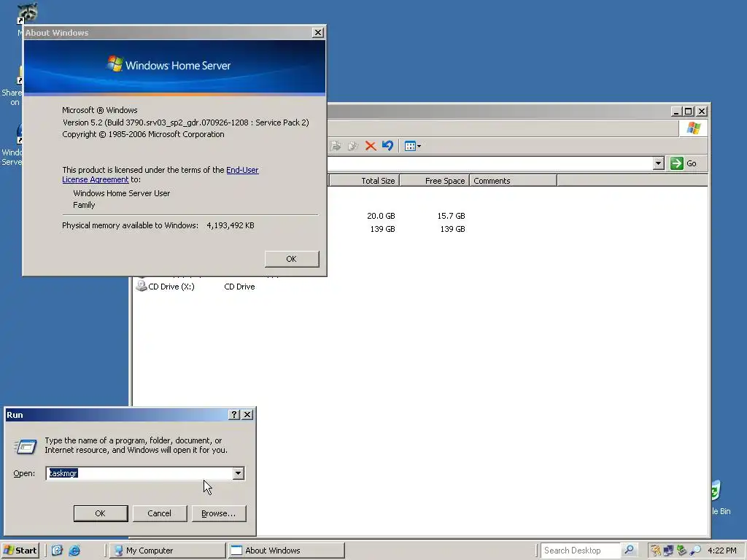Minimize the My Computer window
Image resolution: width=747 pixels, height=560 pixels.
point(676,112)
